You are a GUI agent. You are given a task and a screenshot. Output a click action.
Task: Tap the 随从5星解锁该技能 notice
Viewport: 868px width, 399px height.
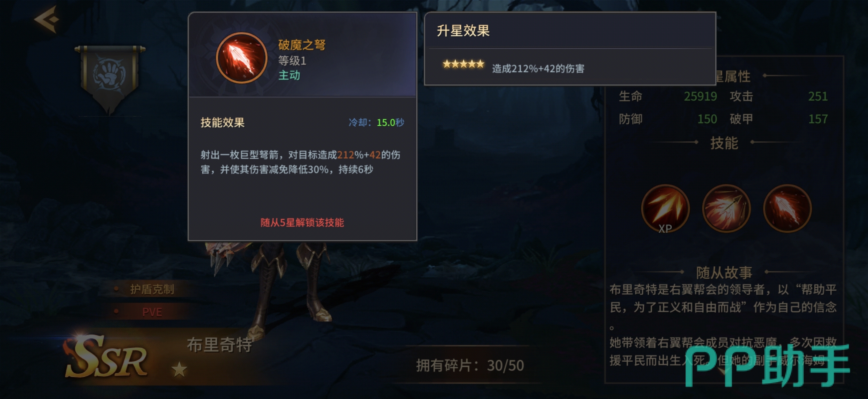(302, 222)
